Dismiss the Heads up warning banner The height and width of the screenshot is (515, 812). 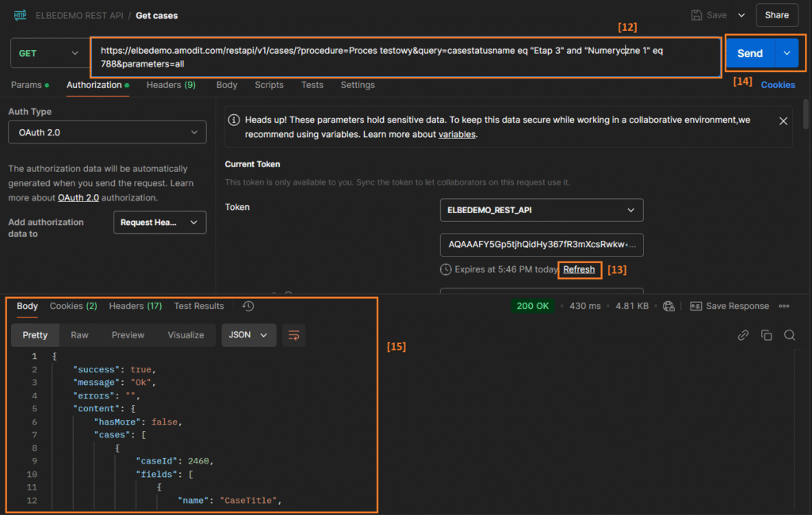[x=783, y=120]
